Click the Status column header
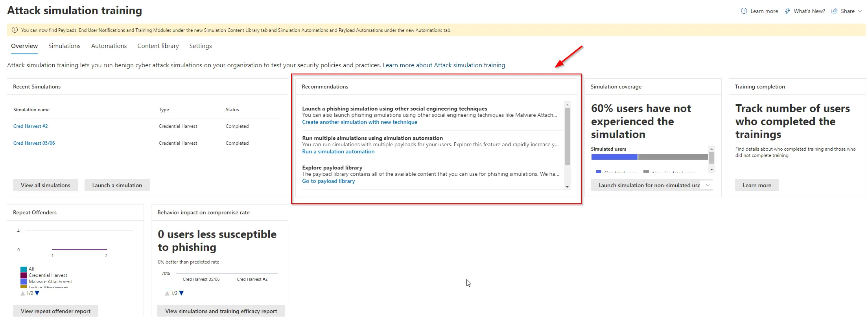The height and width of the screenshot is (317, 868). click(x=232, y=110)
